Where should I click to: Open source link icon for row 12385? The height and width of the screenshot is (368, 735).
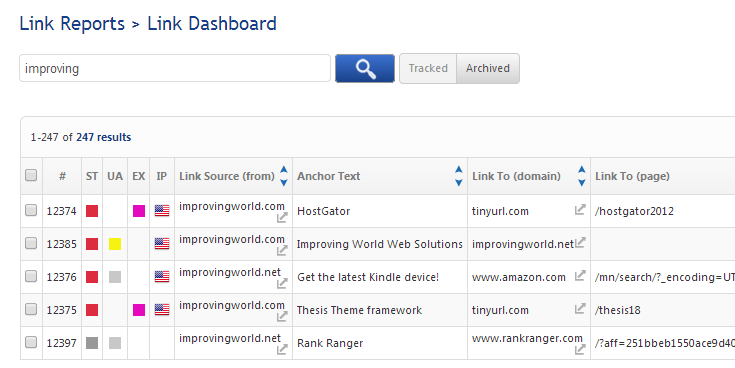(282, 250)
